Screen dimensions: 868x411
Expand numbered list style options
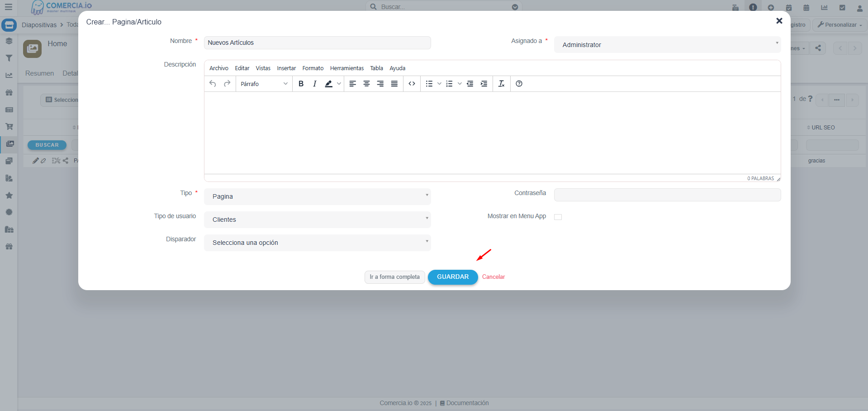[x=460, y=84]
